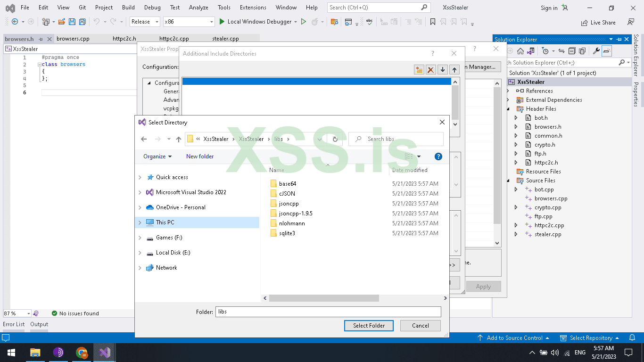The image size is (644, 362).
Task: Click the dialog's blue help icon
Action: (x=438, y=156)
